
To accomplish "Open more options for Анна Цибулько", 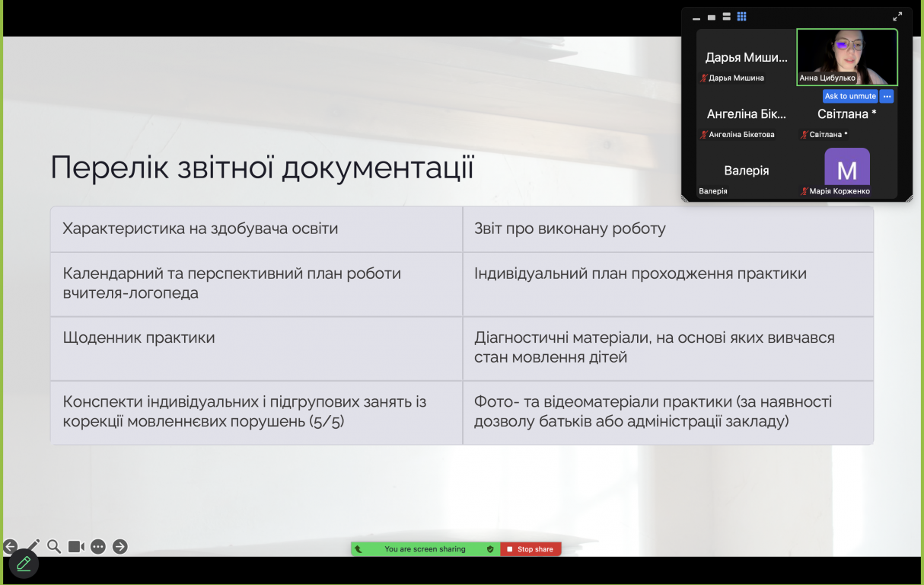I will coord(887,97).
